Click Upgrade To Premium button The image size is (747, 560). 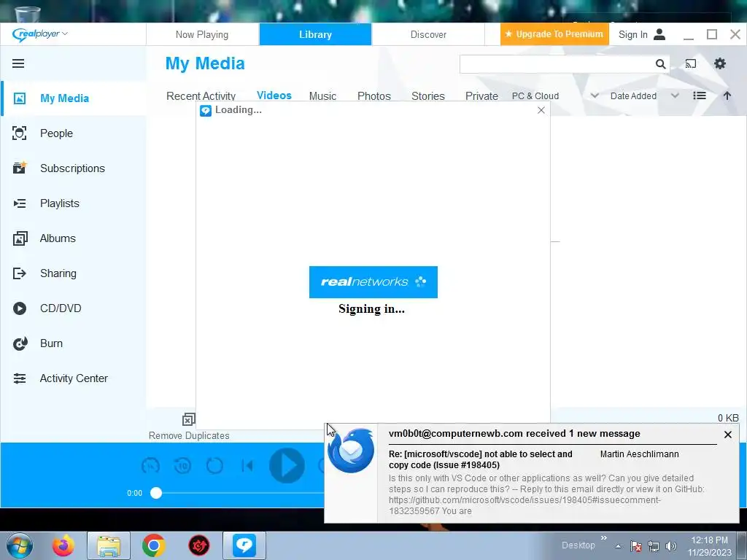pos(554,34)
